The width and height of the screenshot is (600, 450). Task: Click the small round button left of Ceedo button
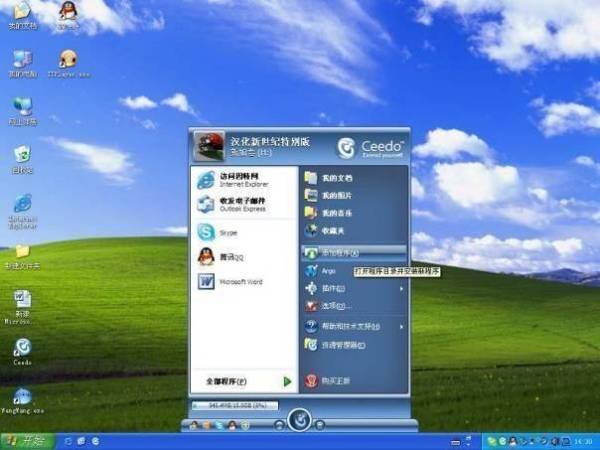pyautogui.click(x=279, y=424)
